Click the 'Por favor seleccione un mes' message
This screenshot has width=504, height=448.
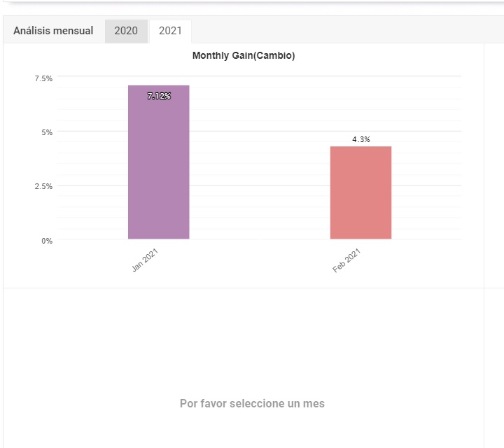[252, 403]
